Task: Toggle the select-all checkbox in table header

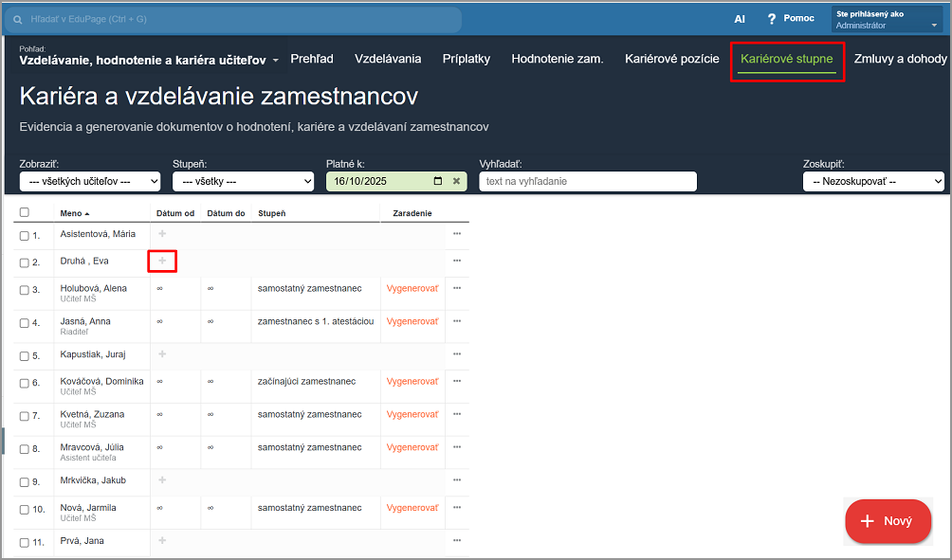Action: [x=25, y=213]
